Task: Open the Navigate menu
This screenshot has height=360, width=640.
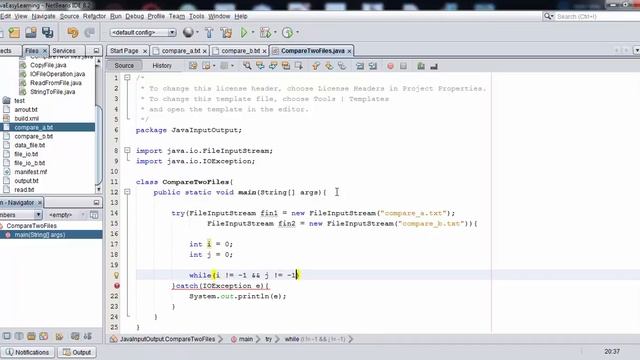Action: tap(43, 16)
